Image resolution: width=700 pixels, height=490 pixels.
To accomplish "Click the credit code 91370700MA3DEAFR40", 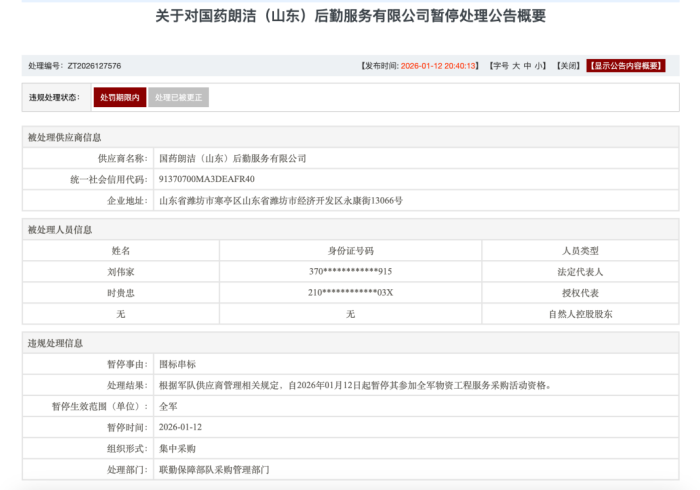I will (207, 179).
